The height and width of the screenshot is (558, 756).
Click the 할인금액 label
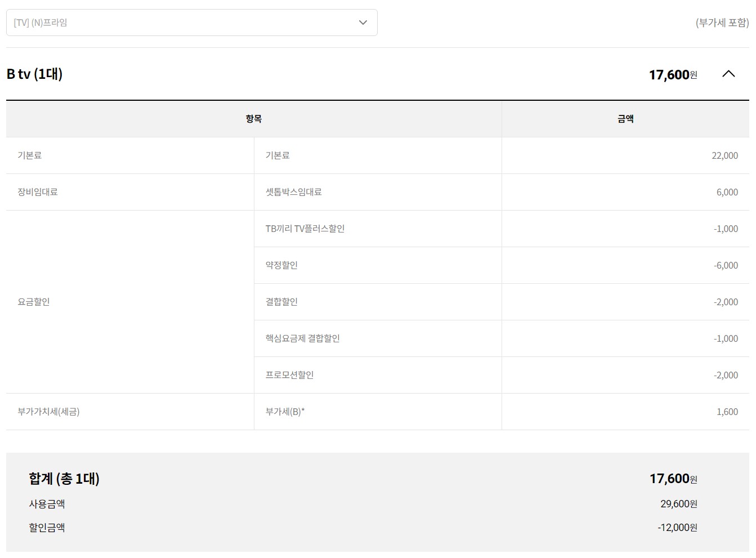47,528
